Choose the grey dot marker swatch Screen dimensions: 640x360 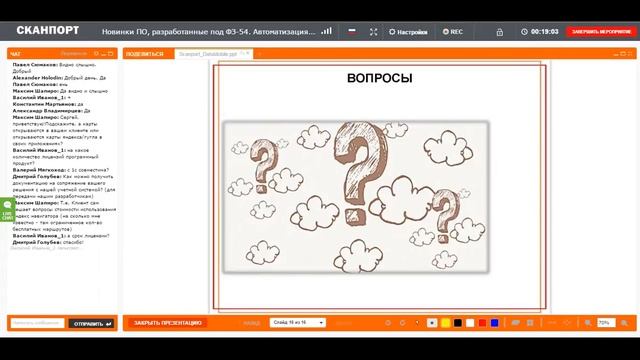[x=432, y=323]
